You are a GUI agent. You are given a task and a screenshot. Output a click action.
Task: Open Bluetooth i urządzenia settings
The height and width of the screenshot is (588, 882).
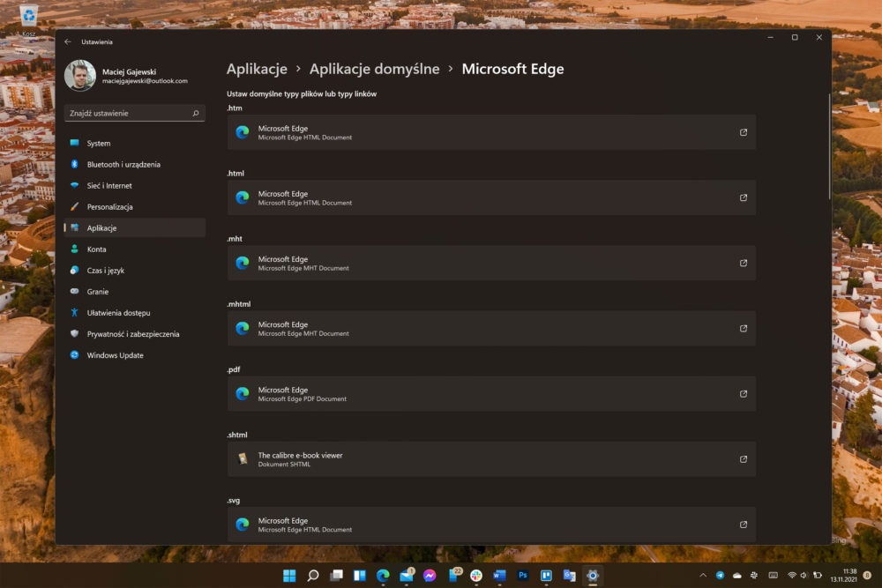[134, 164]
